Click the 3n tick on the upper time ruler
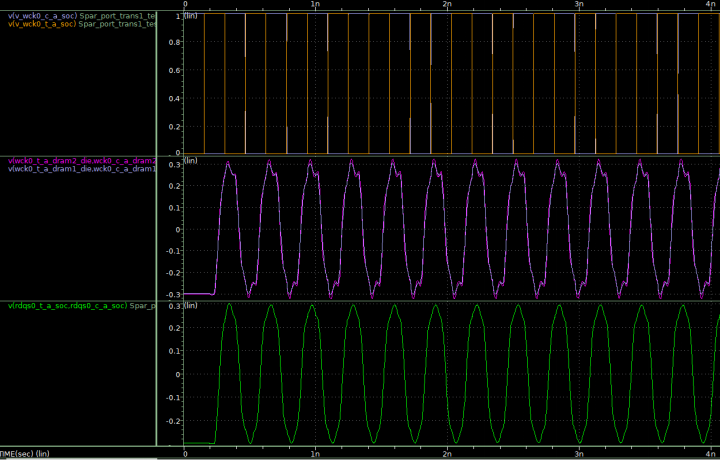The width and height of the screenshot is (720, 461). 579,4
